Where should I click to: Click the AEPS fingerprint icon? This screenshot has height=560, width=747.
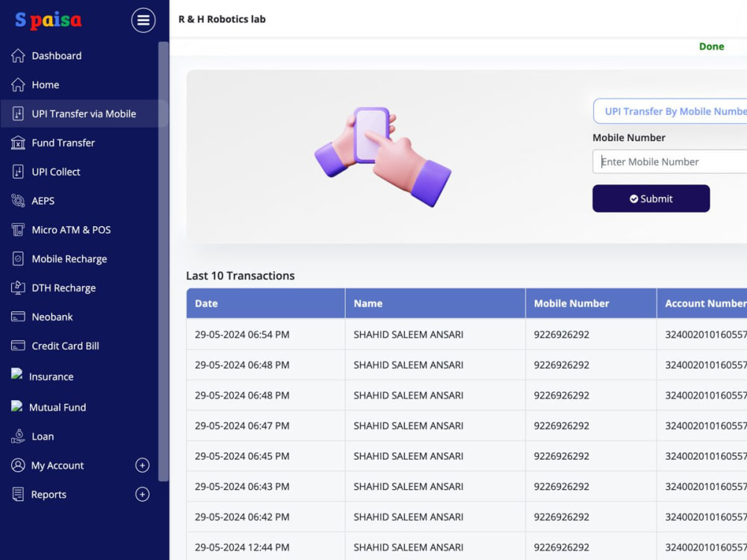click(x=18, y=201)
